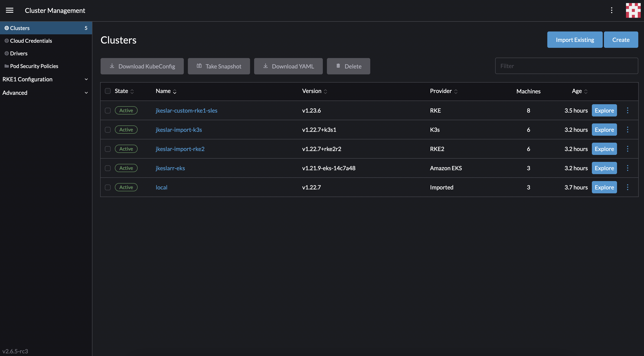The width and height of the screenshot is (644, 356).
Task: Open the page actions kebab menu in header
Action: (611, 10)
